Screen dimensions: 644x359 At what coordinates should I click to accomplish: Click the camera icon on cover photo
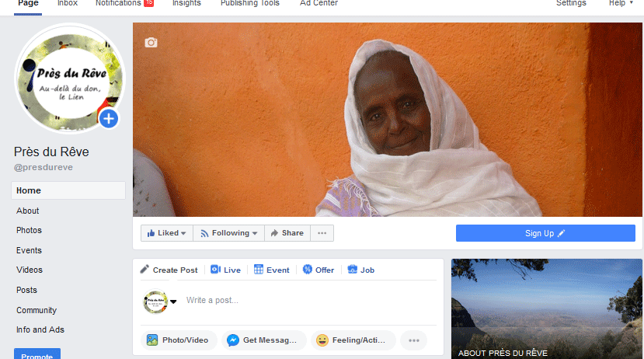click(x=151, y=43)
